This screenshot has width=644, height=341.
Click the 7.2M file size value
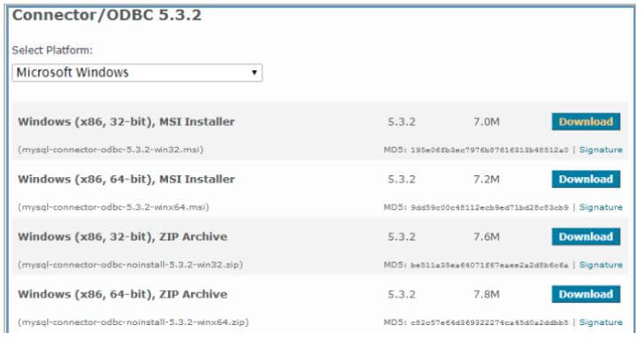click(x=487, y=180)
